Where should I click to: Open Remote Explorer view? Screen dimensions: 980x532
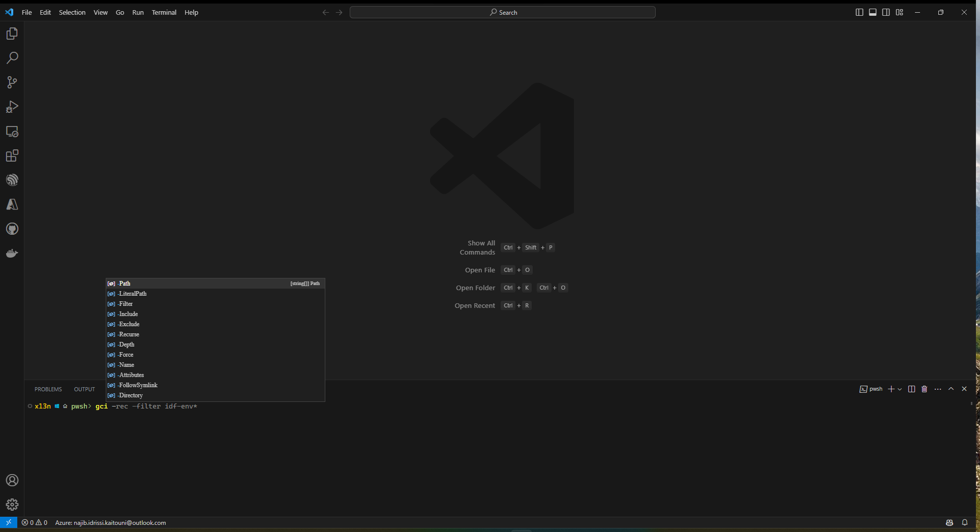12,131
